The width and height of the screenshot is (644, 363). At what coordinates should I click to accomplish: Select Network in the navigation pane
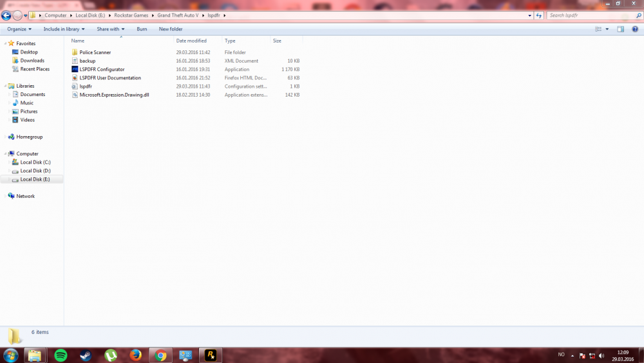point(26,196)
